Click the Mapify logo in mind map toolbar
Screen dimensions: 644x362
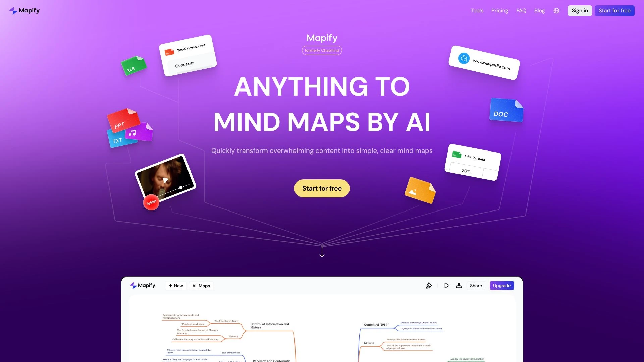143,285
